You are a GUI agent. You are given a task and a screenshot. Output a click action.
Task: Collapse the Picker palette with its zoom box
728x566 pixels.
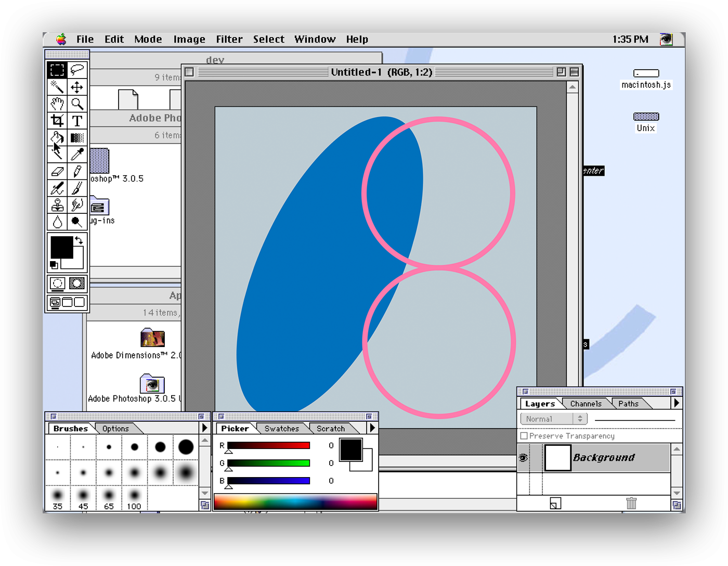(x=369, y=417)
